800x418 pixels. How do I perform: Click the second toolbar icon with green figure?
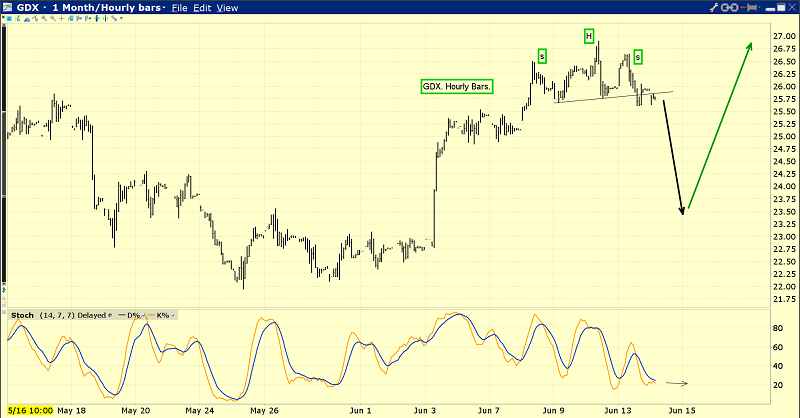coord(18,18)
